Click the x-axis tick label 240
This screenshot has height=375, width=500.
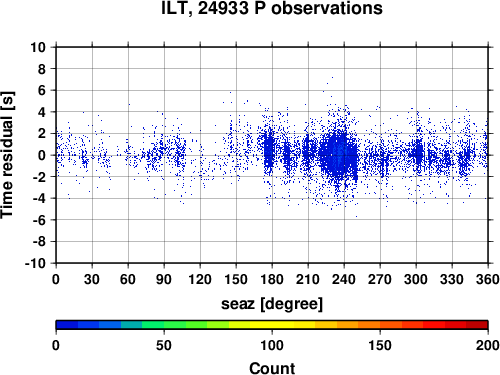(344, 279)
